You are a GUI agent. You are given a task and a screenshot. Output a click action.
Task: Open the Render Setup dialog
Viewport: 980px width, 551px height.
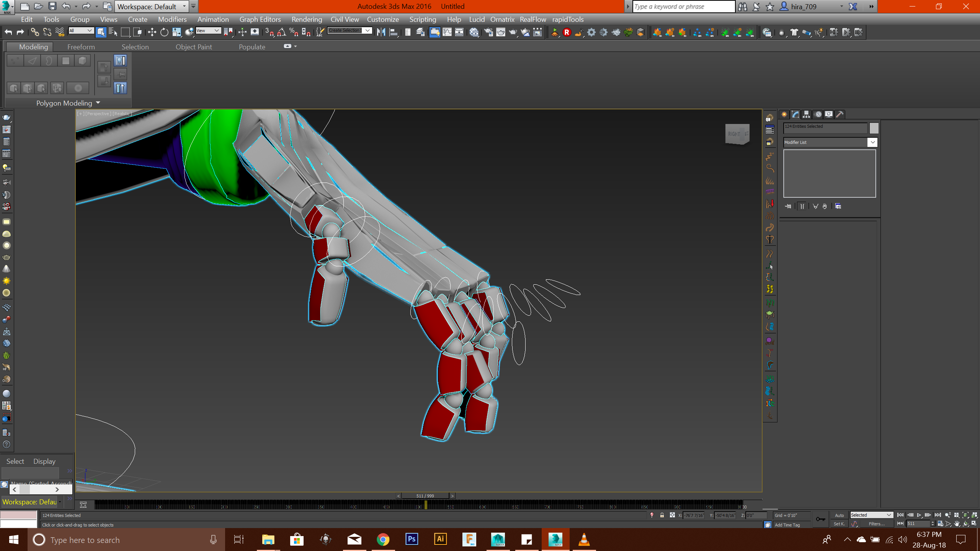pyautogui.click(x=488, y=33)
